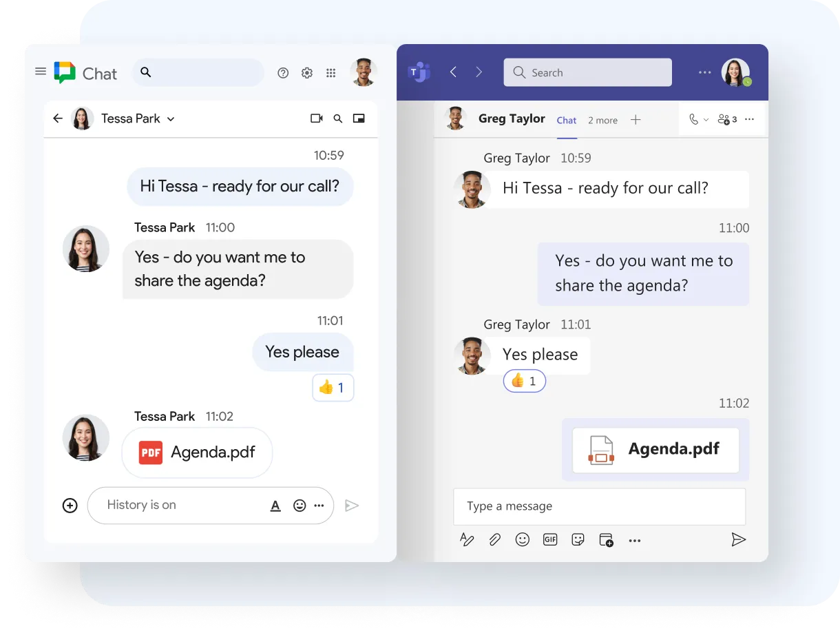Open Agenda.pdf attachment in Google Chat
The height and width of the screenshot is (633, 840).
click(197, 453)
